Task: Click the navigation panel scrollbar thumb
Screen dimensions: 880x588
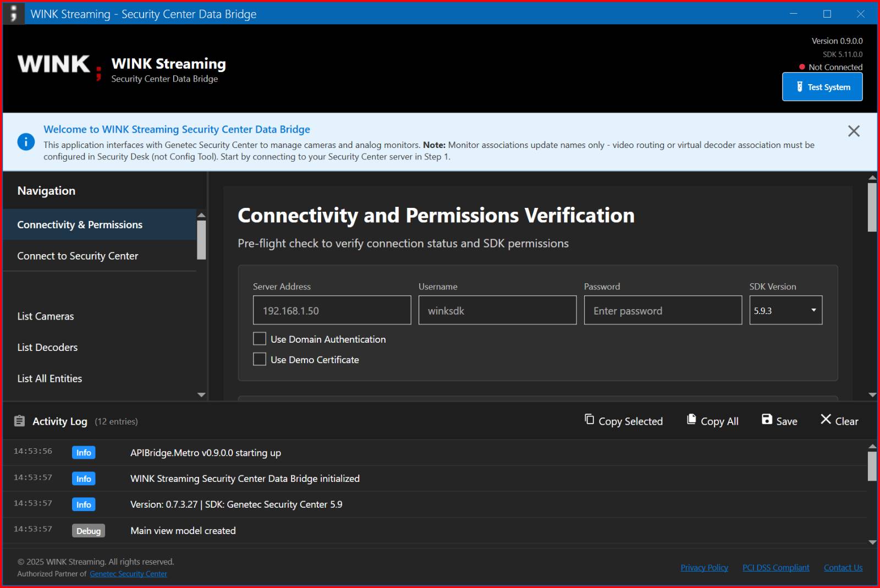Action: click(201, 240)
